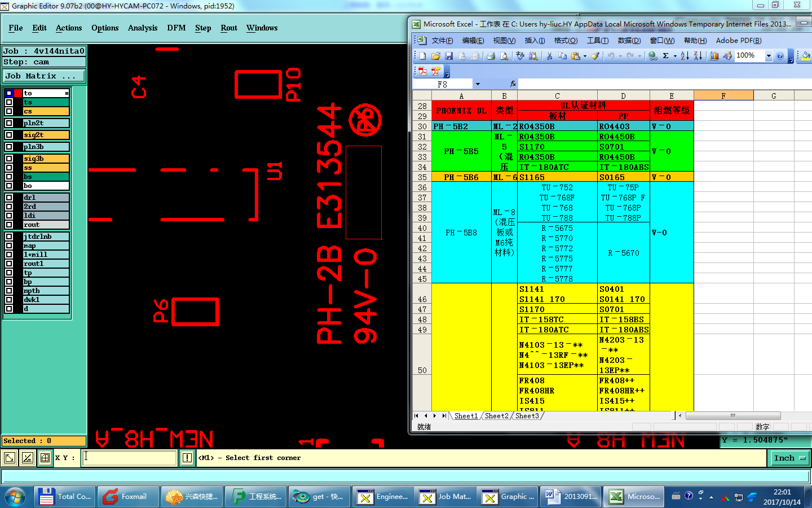This screenshot has height=508, width=812.
Task: Select the to layer name row
Action: click(x=46, y=93)
